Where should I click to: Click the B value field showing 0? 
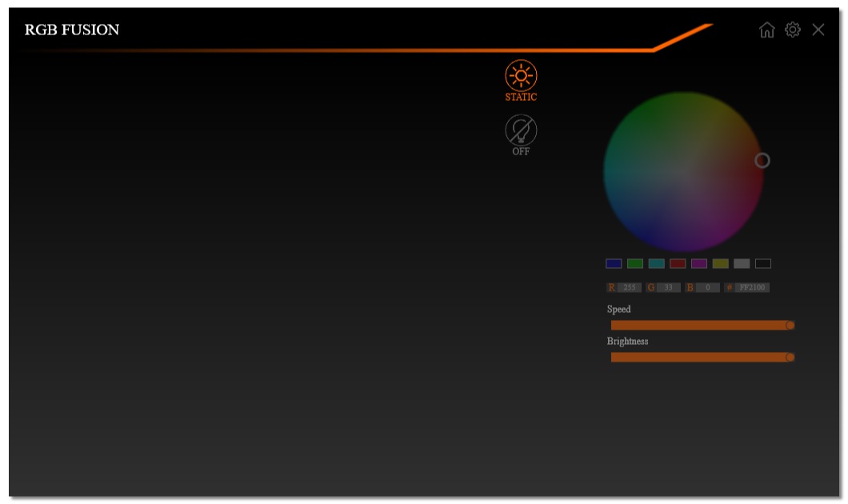(x=707, y=288)
